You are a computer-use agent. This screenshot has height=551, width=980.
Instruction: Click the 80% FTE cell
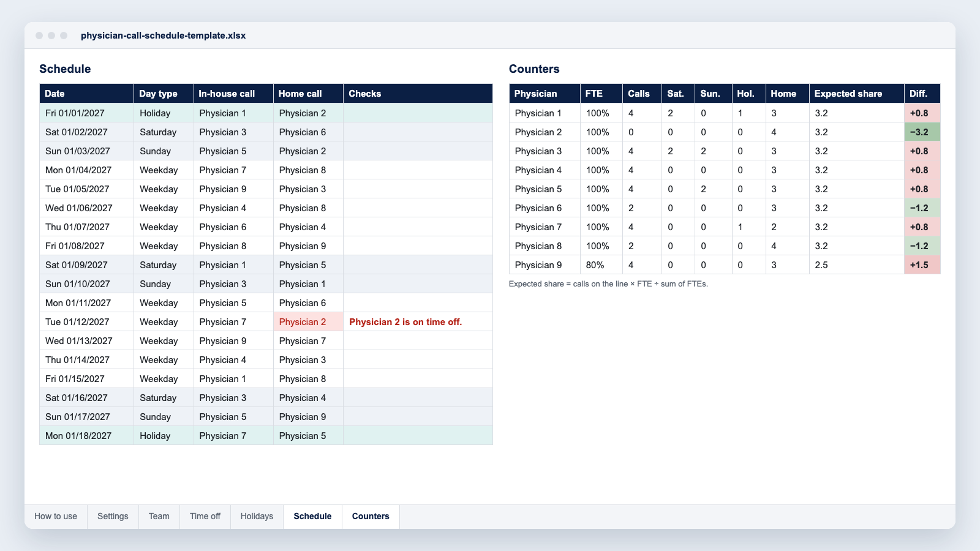tap(601, 265)
